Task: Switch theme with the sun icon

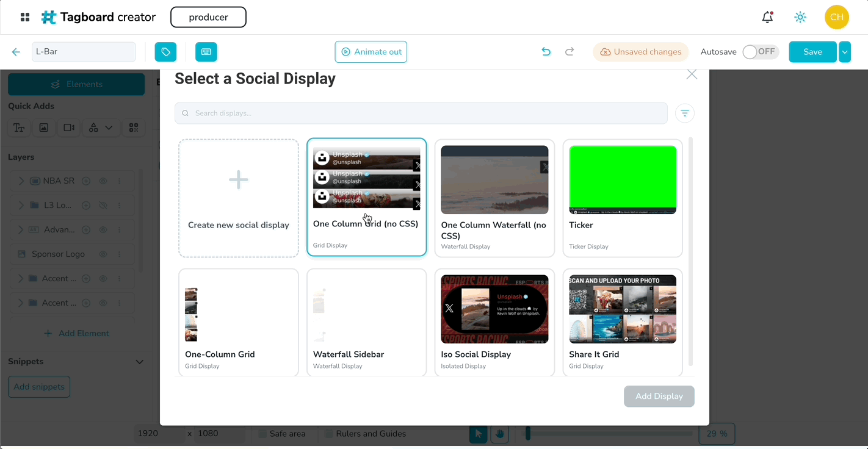Action: [x=800, y=17]
